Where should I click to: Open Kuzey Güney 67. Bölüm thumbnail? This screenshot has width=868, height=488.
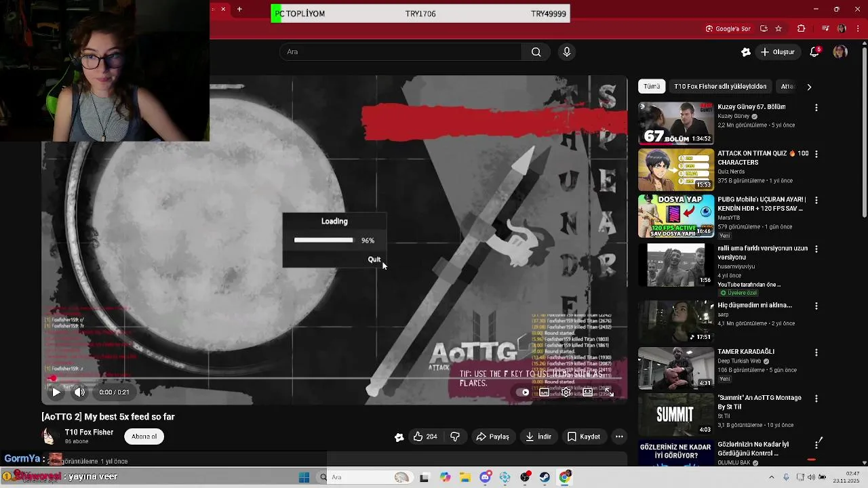[676, 123]
